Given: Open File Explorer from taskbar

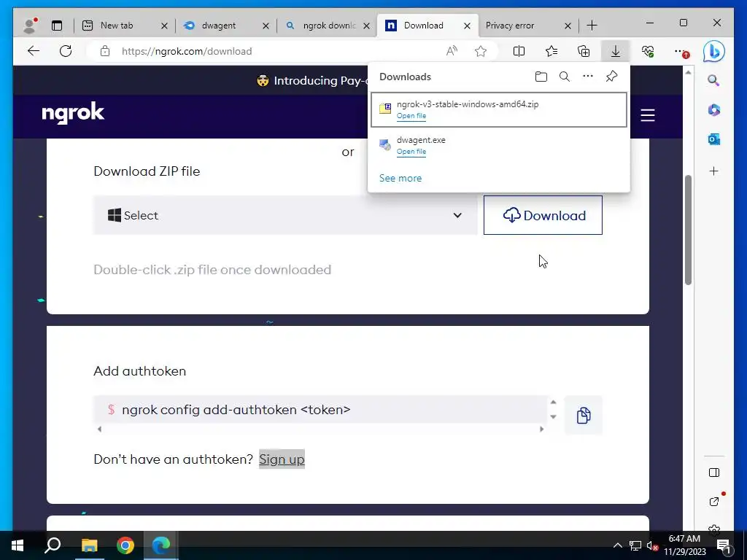Looking at the screenshot, I should point(89,545).
